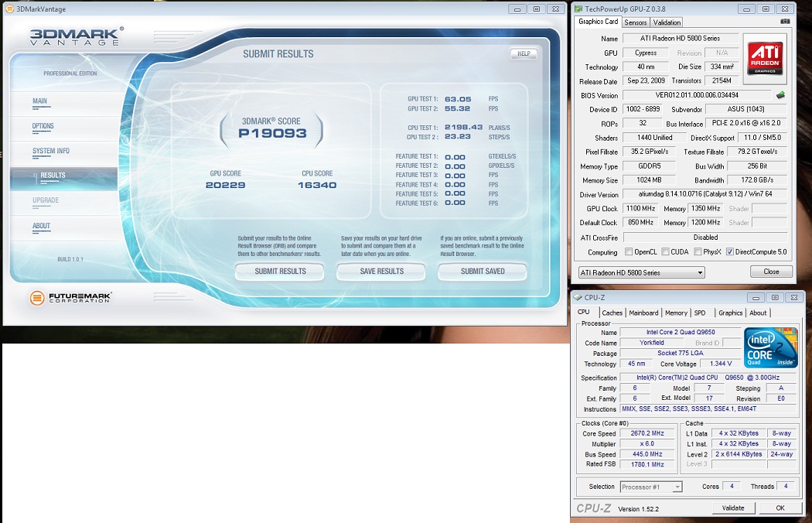Click the GPU TEST 2 value 55.32
Viewport: 812px width, 523px height.
(458, 109)
